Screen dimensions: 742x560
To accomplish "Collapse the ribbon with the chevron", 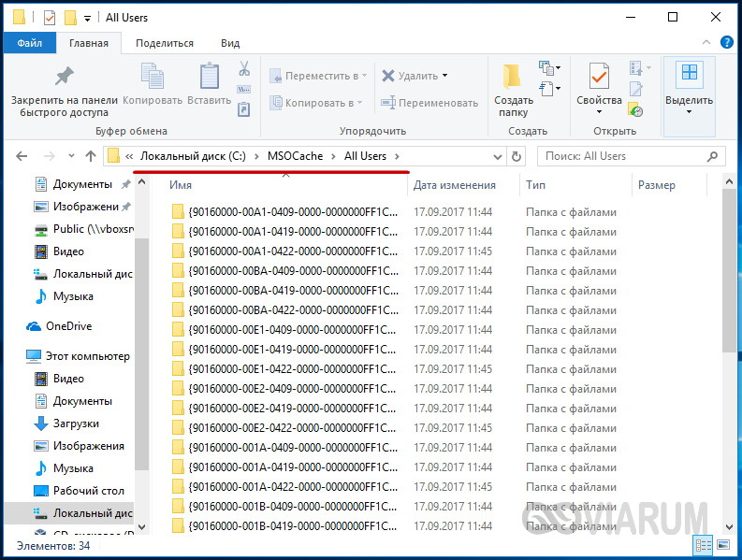I will (x=706, y=43).
